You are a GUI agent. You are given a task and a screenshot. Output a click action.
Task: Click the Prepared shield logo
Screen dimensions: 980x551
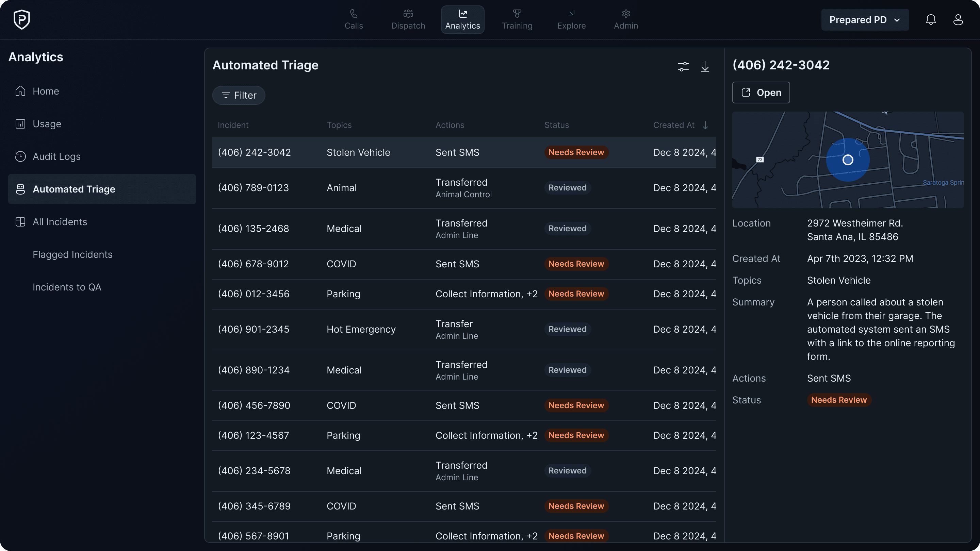22,19
